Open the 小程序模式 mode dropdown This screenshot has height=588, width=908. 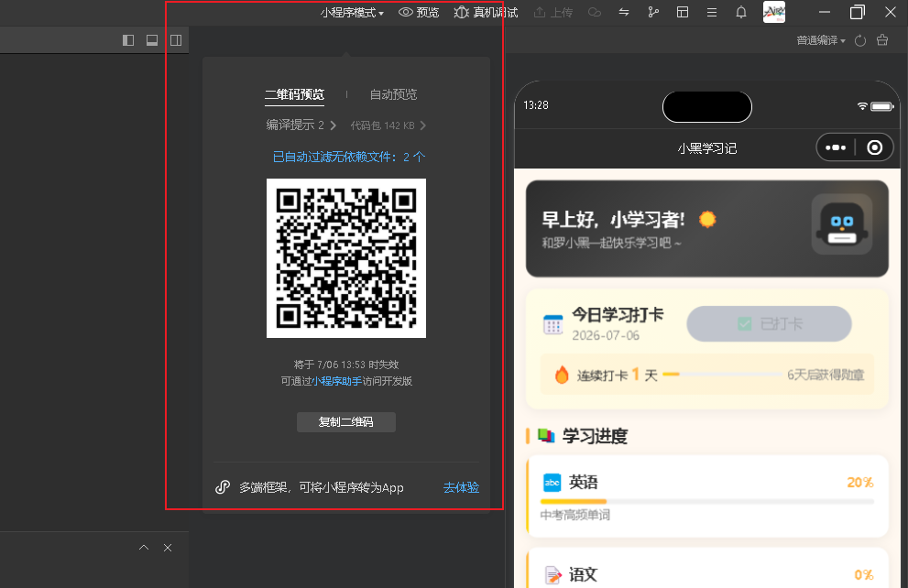(352, 13)
